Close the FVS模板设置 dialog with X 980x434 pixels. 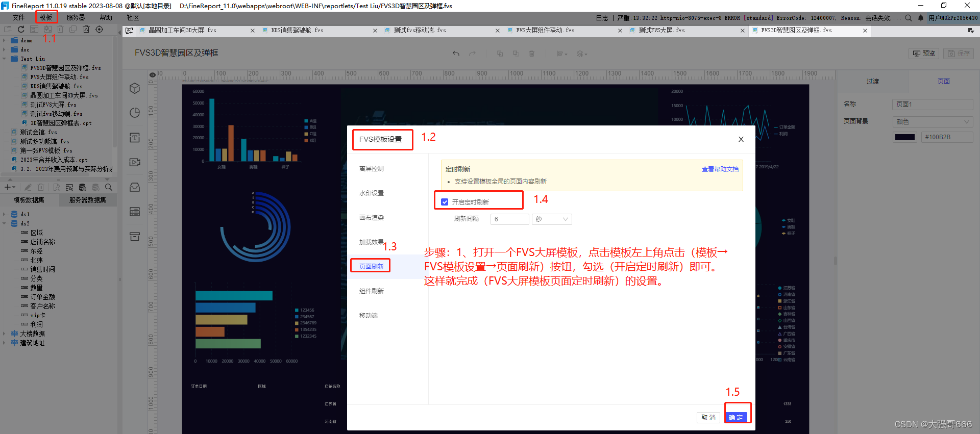point(741,139)
